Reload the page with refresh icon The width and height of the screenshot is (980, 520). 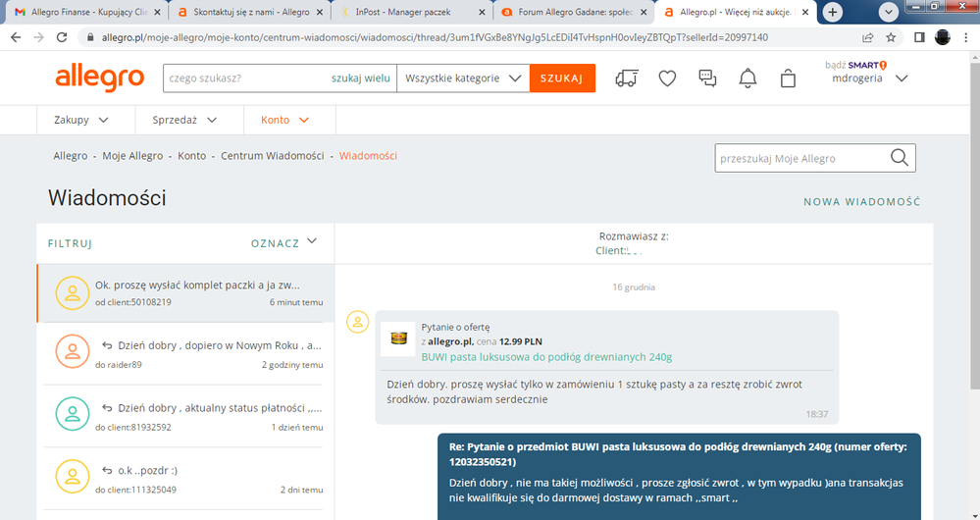(x=62, y=37)
